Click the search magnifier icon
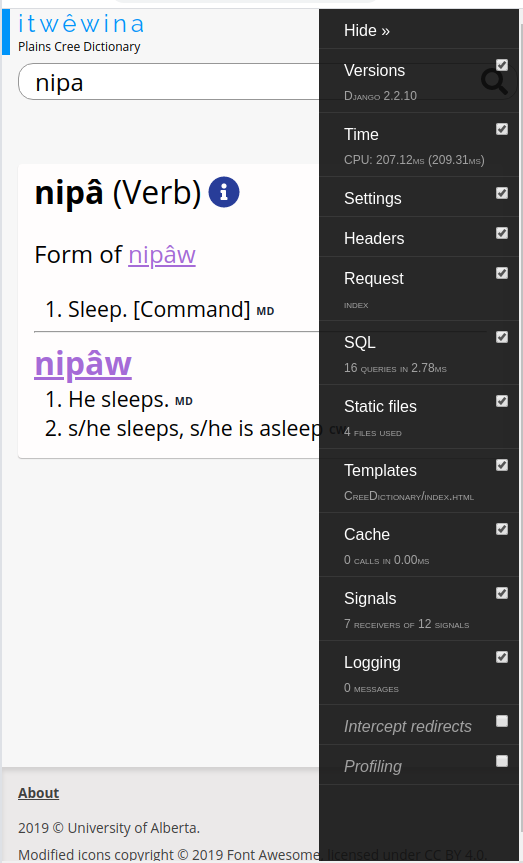Image resolution: width=523 pixels, height=863 pixels. click(x=494, y=82)
